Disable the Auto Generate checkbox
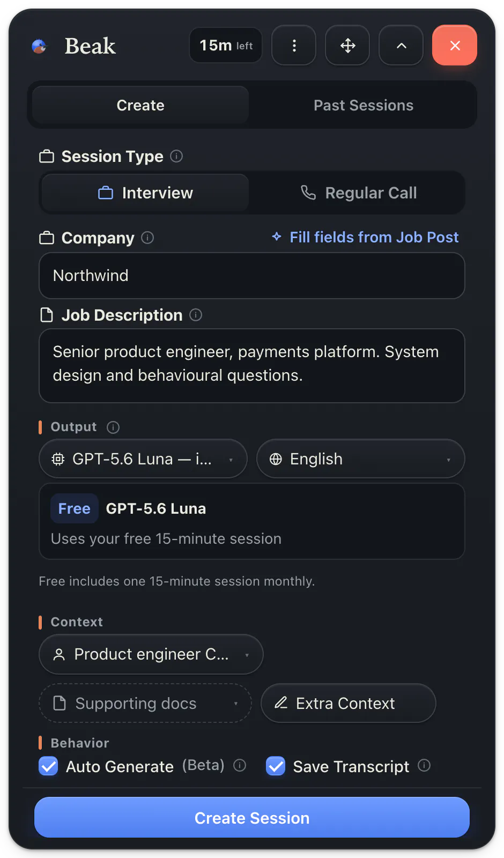Screen dimensions: 504x858 [48, 766]
